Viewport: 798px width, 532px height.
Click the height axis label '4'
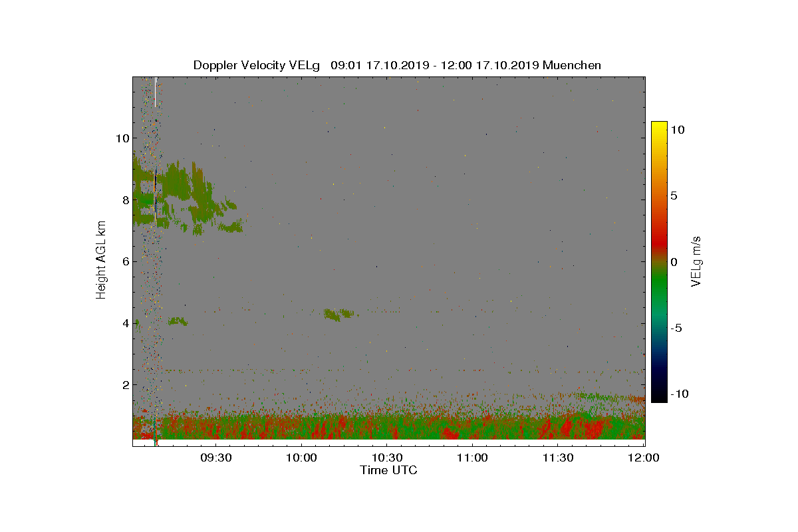[125, 323]
